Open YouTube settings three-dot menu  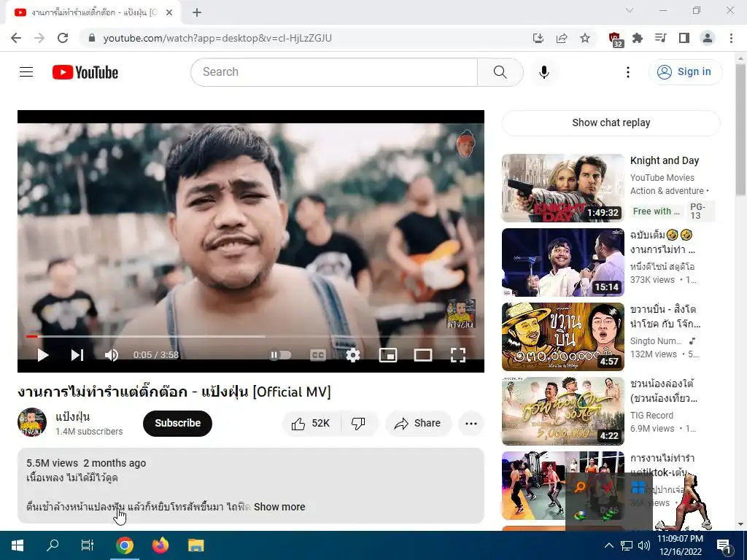pyautogui.click(x=628, y=72)
